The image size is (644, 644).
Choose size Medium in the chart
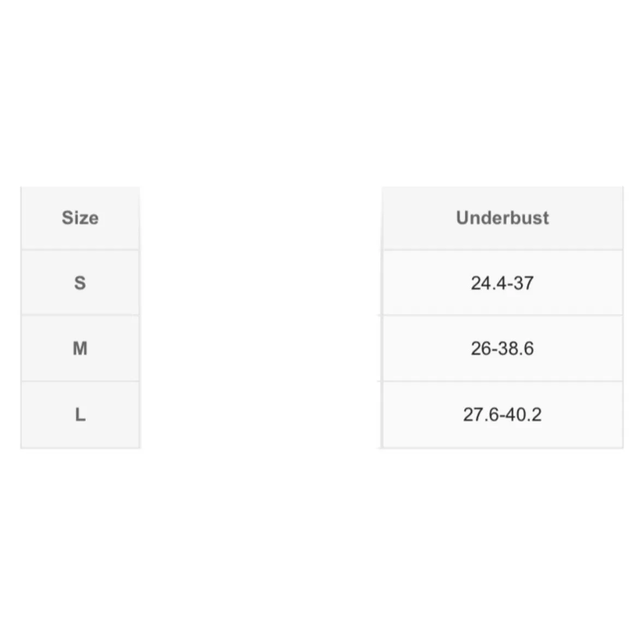(80, 348)
